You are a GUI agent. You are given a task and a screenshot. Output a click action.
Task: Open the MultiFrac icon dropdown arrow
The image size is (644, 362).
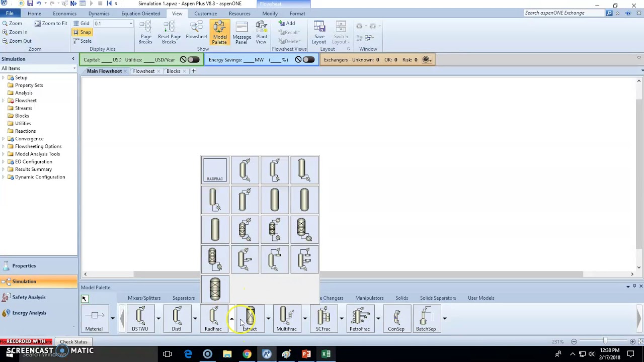point(304,319)
